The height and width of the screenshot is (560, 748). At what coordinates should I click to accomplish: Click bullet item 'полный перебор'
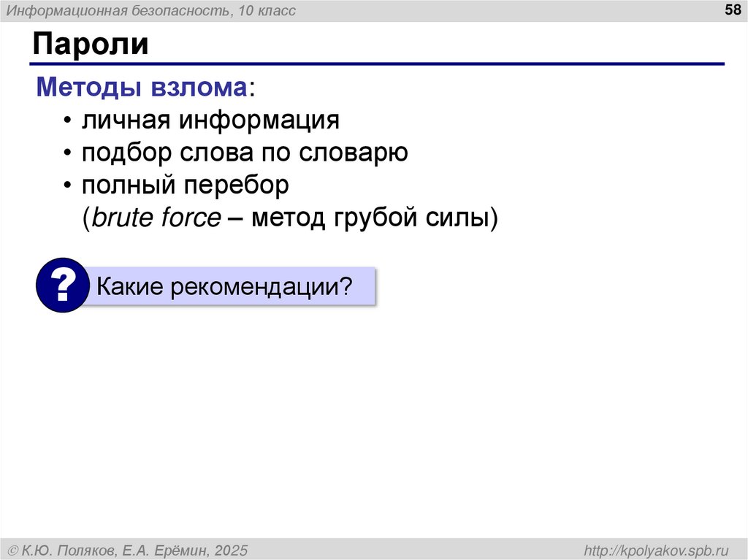[186, 185]
